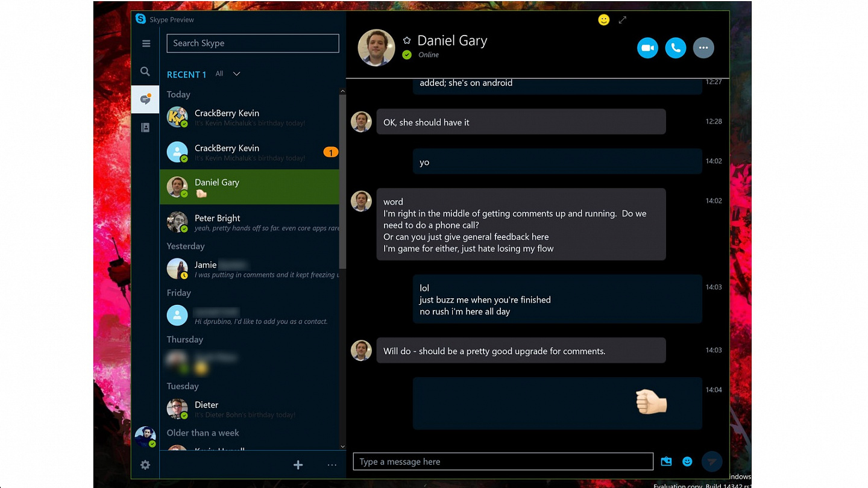Click the 'Type a message here' box
868x488 pixels.
click(503, 461)
